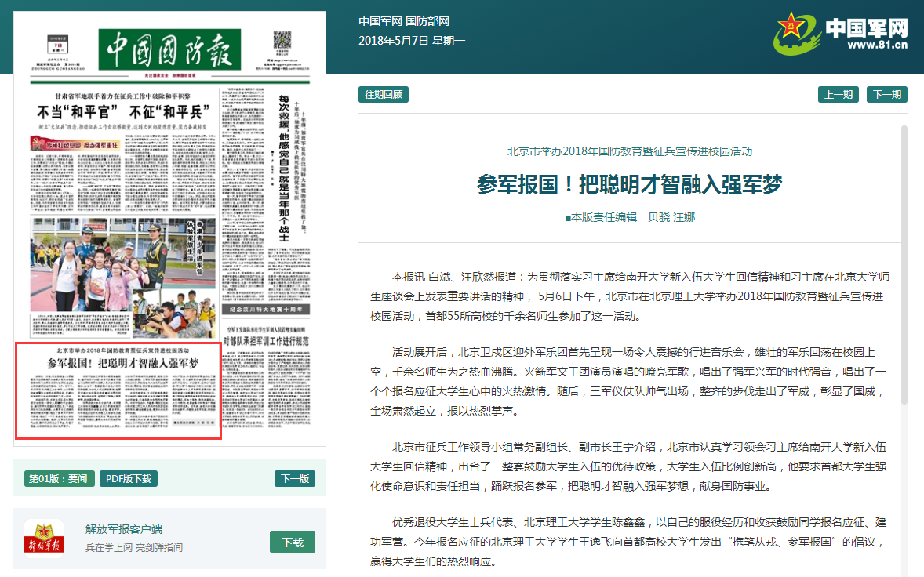The height and width of the screenshot is (577, 924).
Task: Open 往期回顾 past issues
Action: pos(384,94)
